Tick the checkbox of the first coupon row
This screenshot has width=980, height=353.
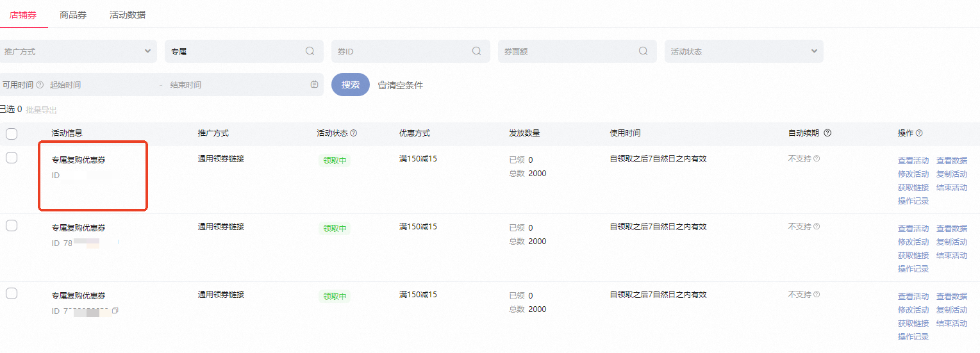pos(12,158)
